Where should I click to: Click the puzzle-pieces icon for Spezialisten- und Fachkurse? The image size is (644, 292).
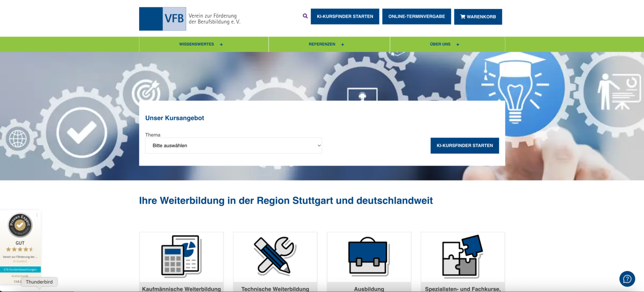coord(462,256)
